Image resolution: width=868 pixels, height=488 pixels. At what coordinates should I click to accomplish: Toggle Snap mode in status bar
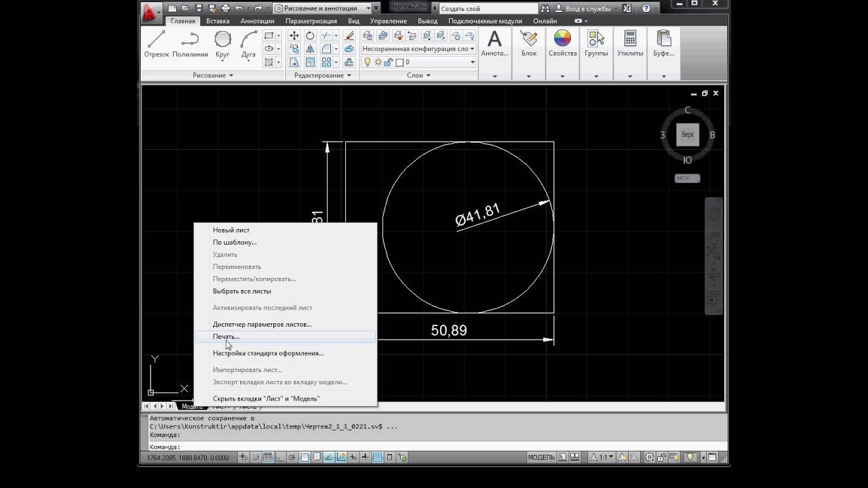(256, 457)
